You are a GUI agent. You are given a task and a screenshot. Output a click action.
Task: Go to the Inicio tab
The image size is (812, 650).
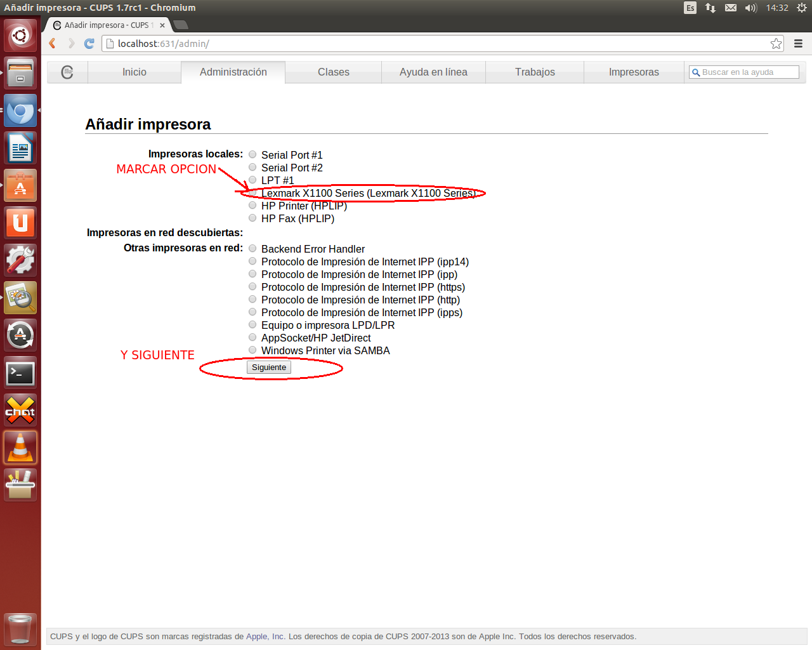tap(134, 72)
